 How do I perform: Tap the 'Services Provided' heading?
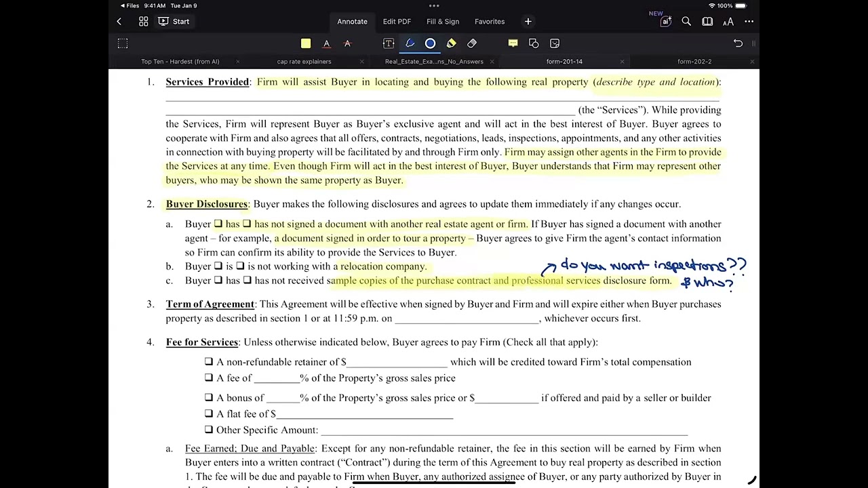click(x=208, y=82)
